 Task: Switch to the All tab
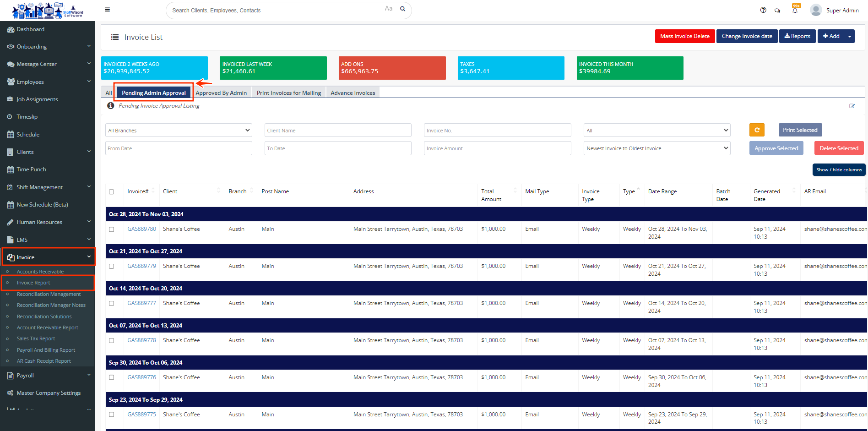(108, 93)
